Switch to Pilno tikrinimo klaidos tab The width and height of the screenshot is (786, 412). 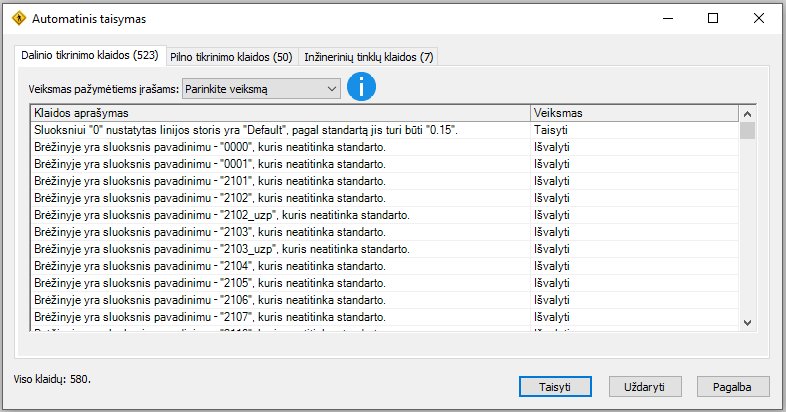tap(231, 57)
